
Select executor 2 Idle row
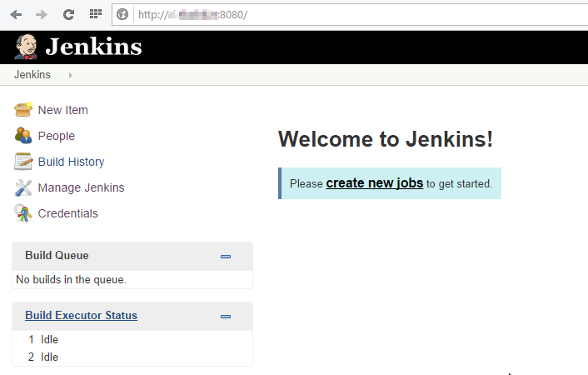tap(132, 357)
